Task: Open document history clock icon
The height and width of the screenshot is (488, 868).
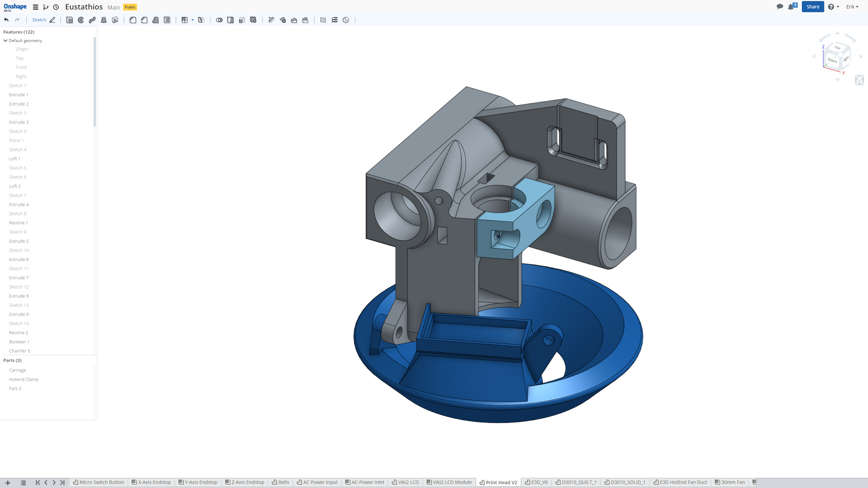Action: coord(56,7)
